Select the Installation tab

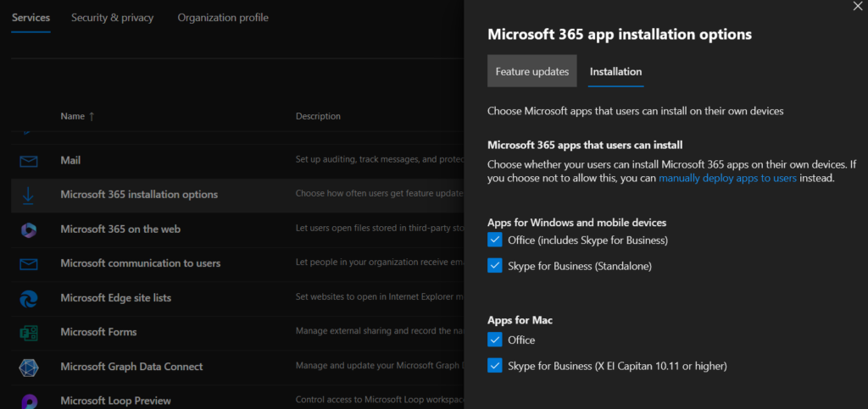(615, 71)
